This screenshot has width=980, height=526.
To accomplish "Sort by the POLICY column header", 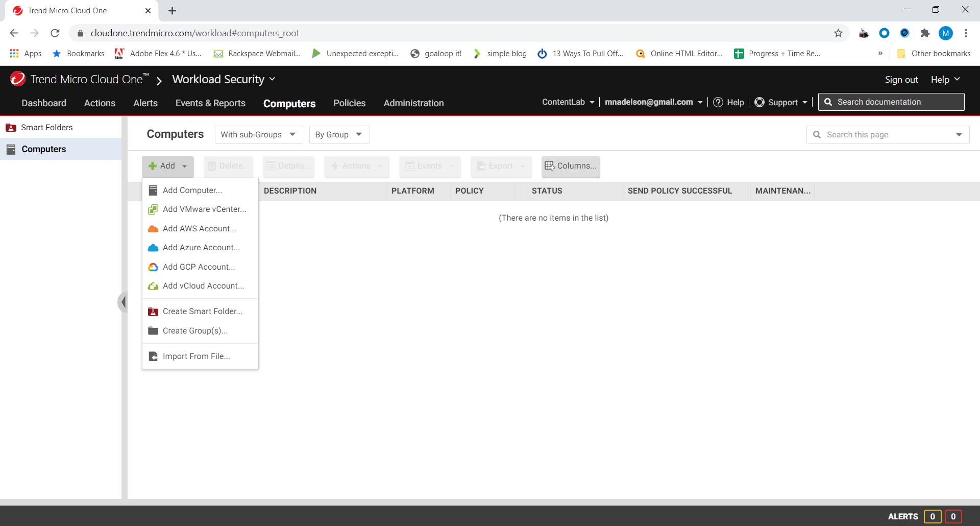I will pos(469,191).
